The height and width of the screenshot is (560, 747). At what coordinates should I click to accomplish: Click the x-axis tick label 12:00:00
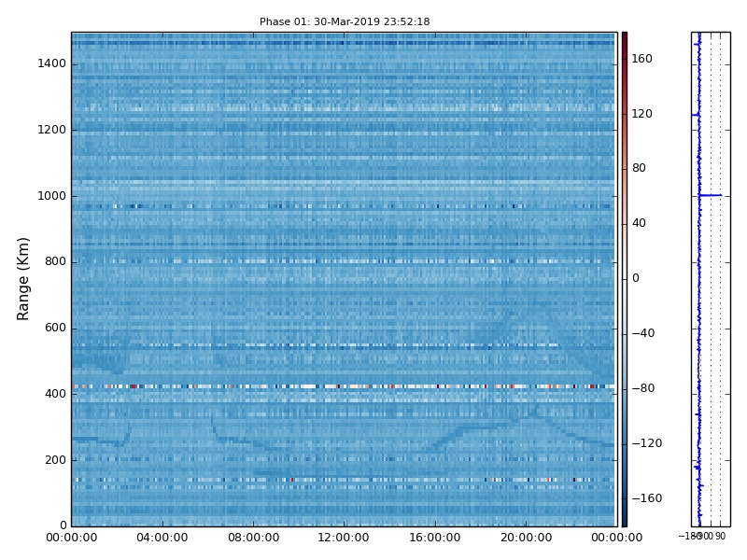pyautogui.click(x=344, y=539)
